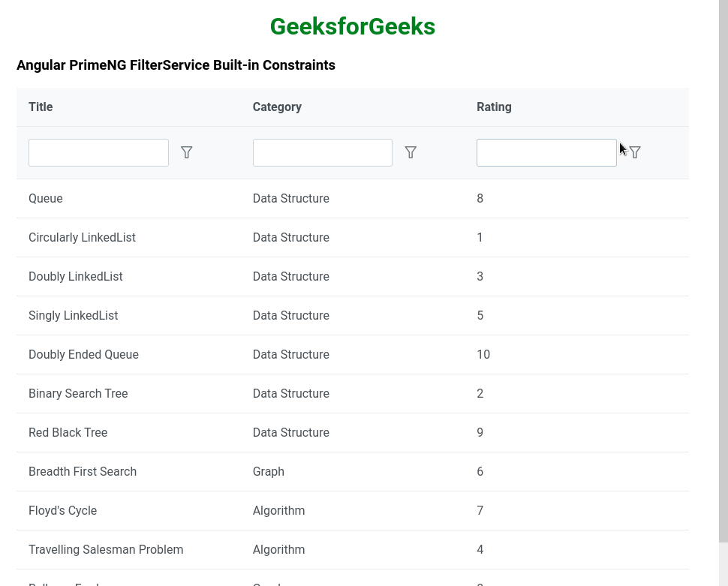Click the Rating filter text input
Screen dimensions: 728x586
click(546, 152)
